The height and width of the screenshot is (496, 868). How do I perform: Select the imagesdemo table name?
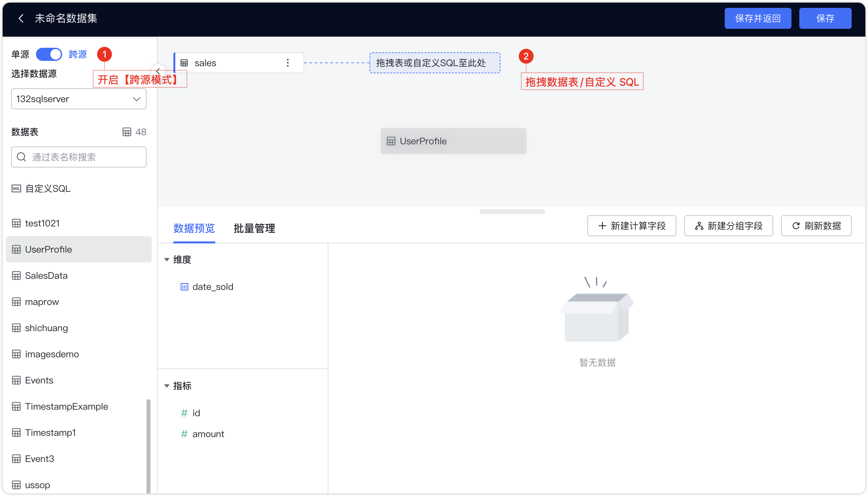click(52, 354)
